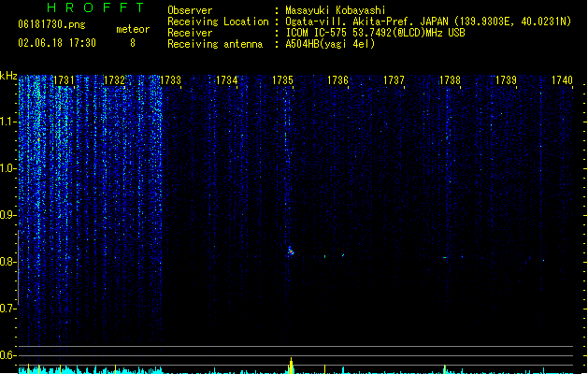Click the date stamp 02.06.18 17:30
The image size is (588, 374).
click(x=57, y=43)
